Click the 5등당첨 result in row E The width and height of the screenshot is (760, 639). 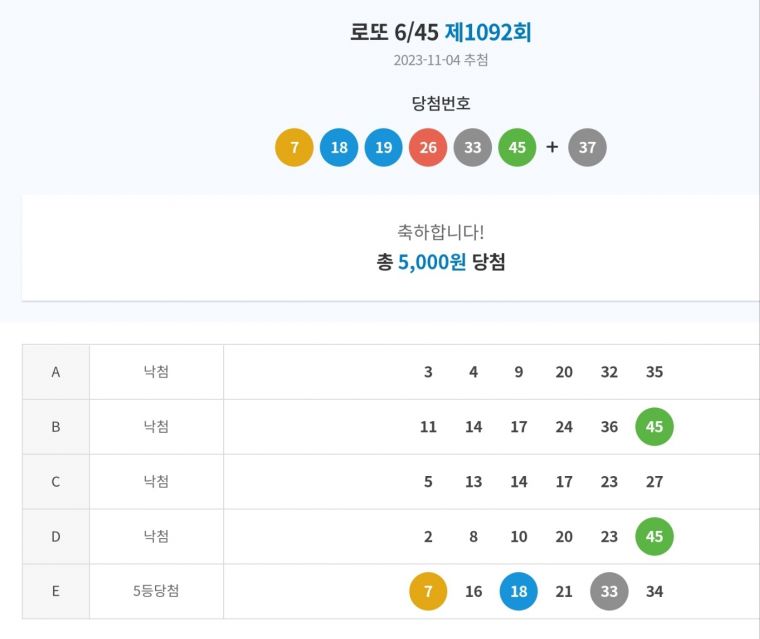coord(156,591)
